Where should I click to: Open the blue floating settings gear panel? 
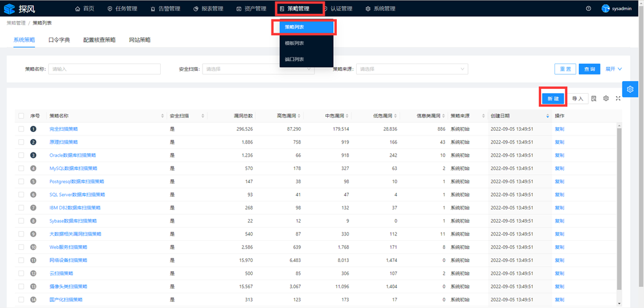coord(631,89)
